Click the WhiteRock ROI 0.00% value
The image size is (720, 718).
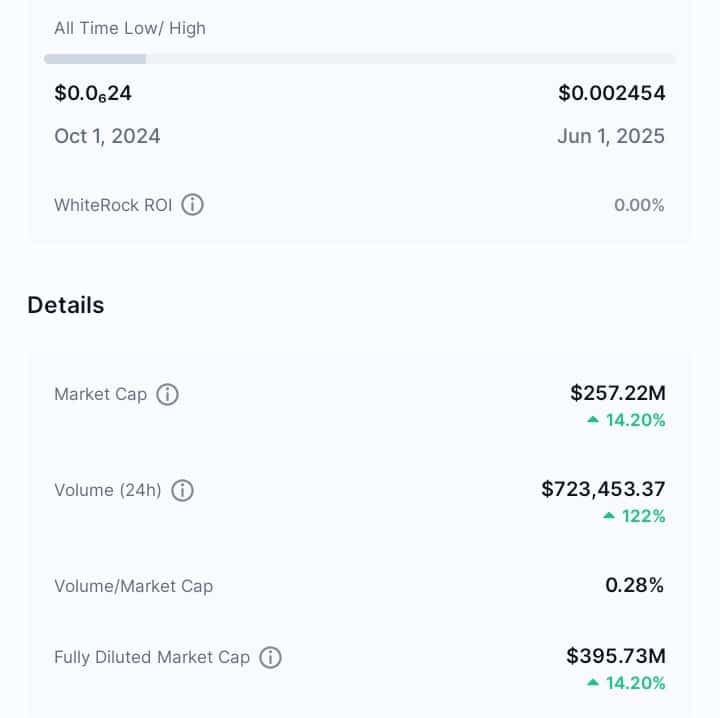639,205
